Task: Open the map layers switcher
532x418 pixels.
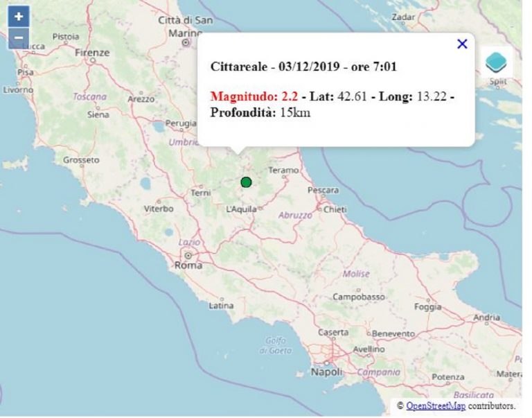Action: click(x=496, y=62)
